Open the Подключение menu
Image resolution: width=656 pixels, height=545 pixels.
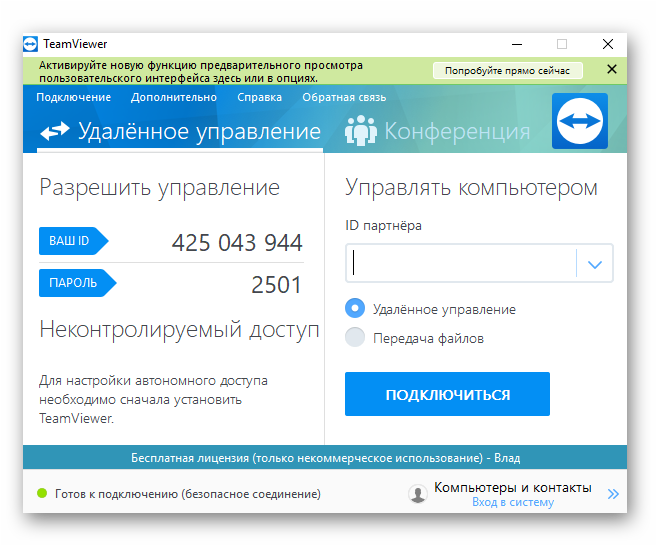tap(73, 97)
